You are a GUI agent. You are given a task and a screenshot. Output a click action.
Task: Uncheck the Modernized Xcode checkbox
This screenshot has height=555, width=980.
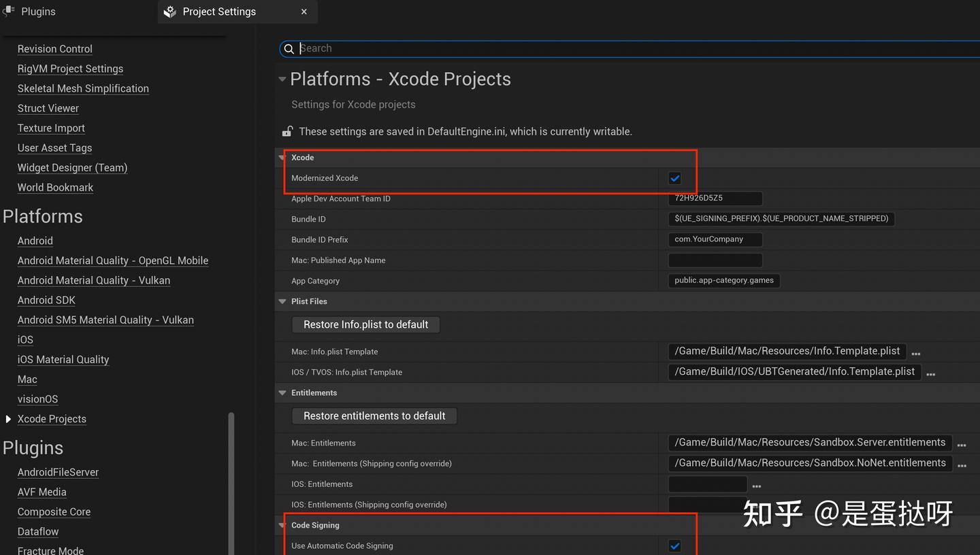674,178
